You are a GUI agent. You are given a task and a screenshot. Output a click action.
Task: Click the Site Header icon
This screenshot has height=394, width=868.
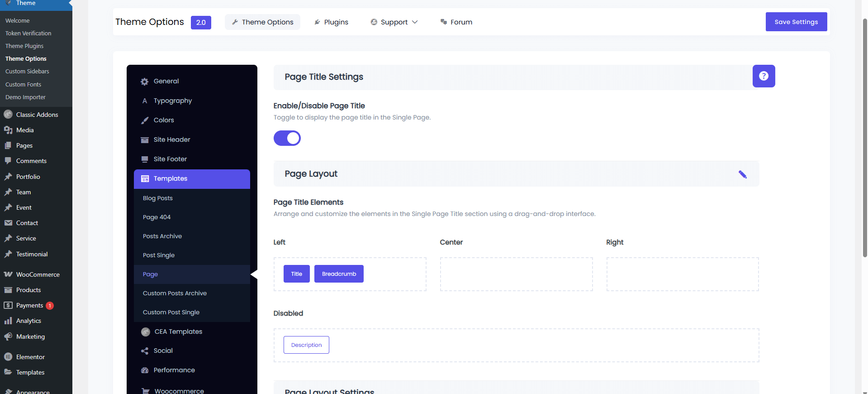[145, 140]
